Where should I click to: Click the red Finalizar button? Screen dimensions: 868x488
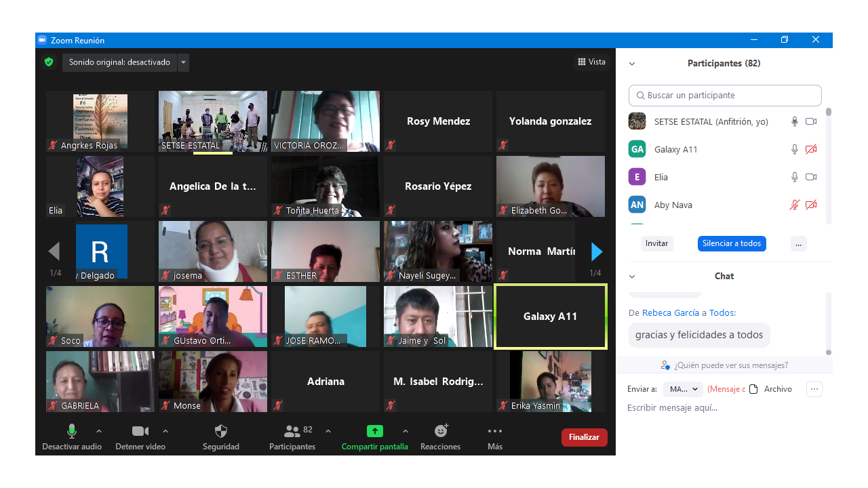pyautogui.click(x=584, y=437)
